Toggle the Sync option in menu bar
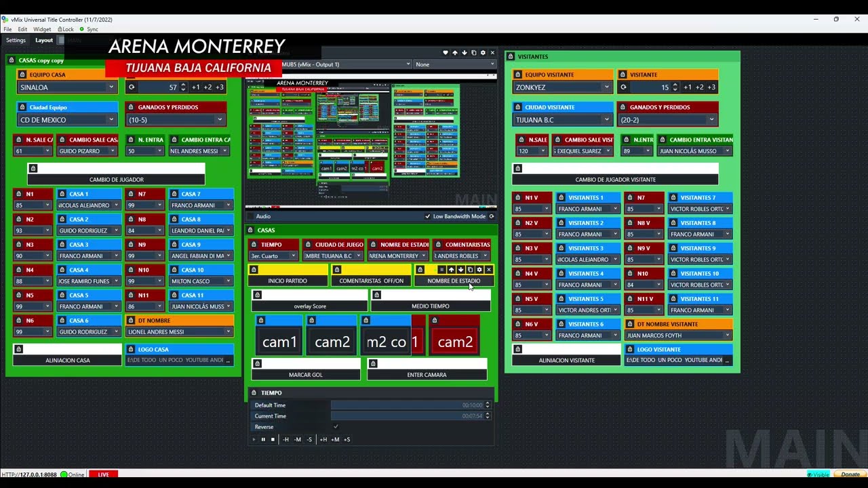The width and height of the screenshot is (868, 488). pyautogui.click(x=89, y=29)
